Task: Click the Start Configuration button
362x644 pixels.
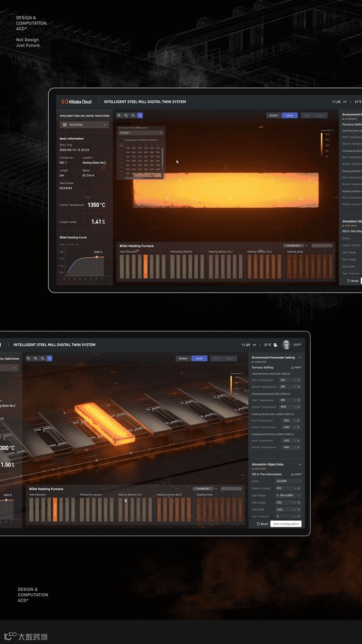Action: pos(285,524)
